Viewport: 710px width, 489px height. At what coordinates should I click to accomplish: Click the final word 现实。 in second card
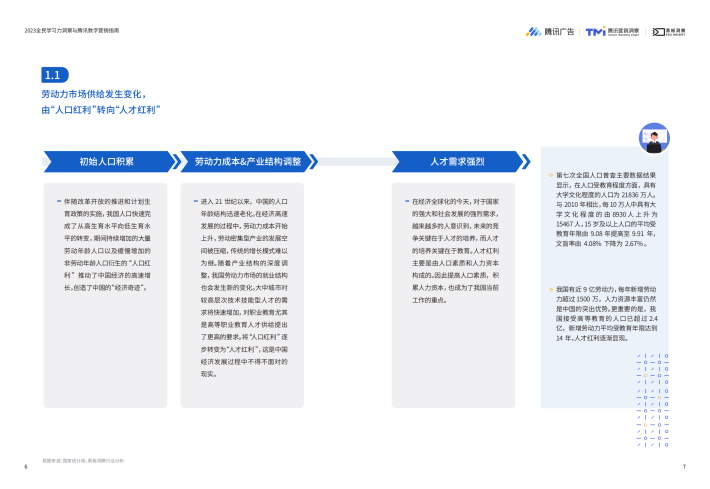[208, 374]
